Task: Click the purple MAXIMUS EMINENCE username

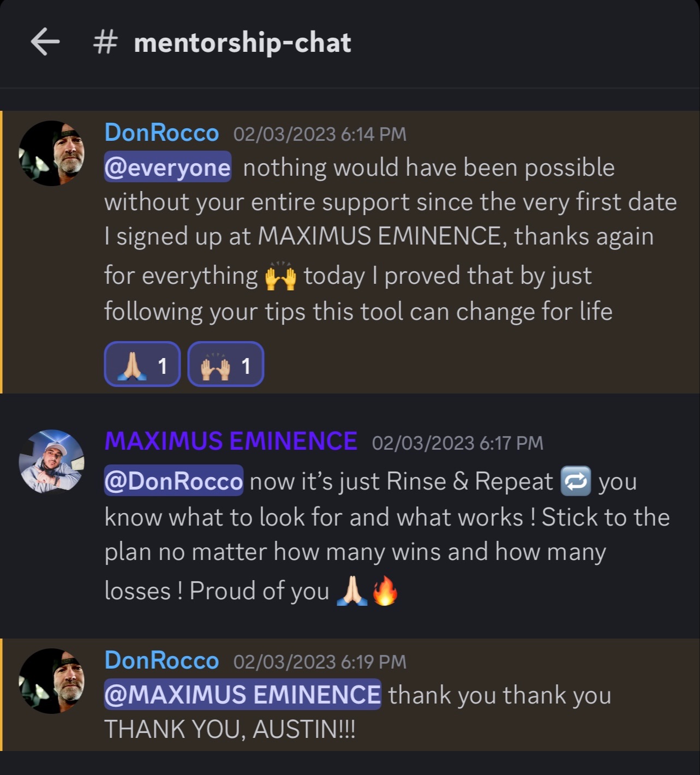Action: tap(231, 441)
